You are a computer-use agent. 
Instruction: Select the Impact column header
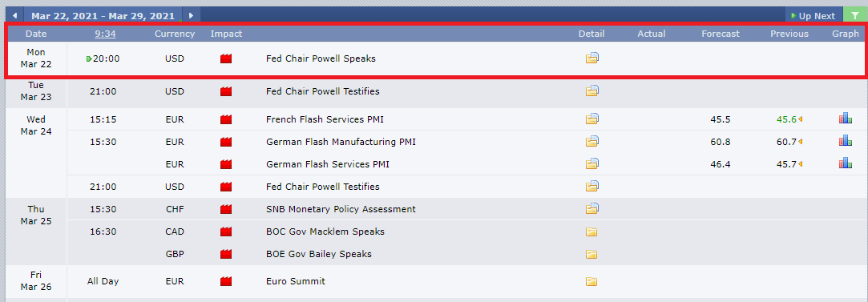pyautogui.click(x=226, y=34)
